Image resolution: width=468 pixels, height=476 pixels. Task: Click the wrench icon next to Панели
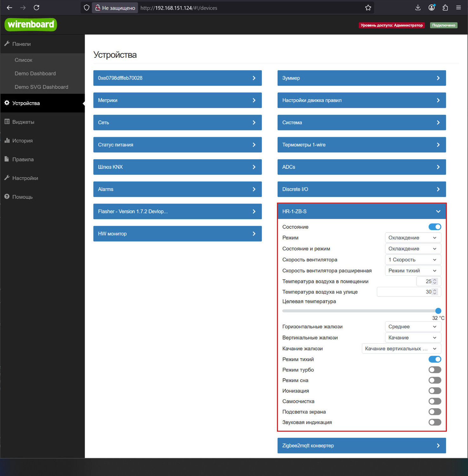pyautogui.click(x=7, y=43)
